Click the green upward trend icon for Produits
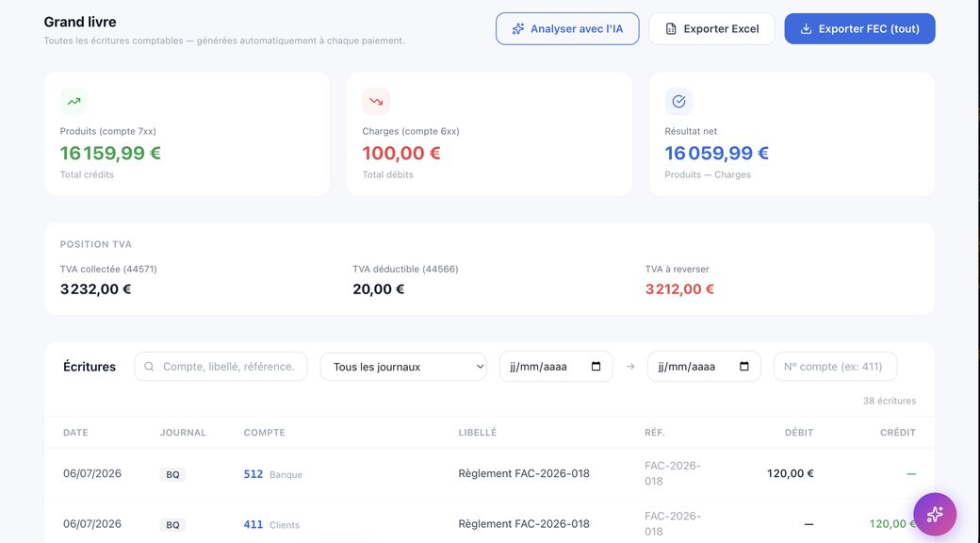 click(73, 102)
